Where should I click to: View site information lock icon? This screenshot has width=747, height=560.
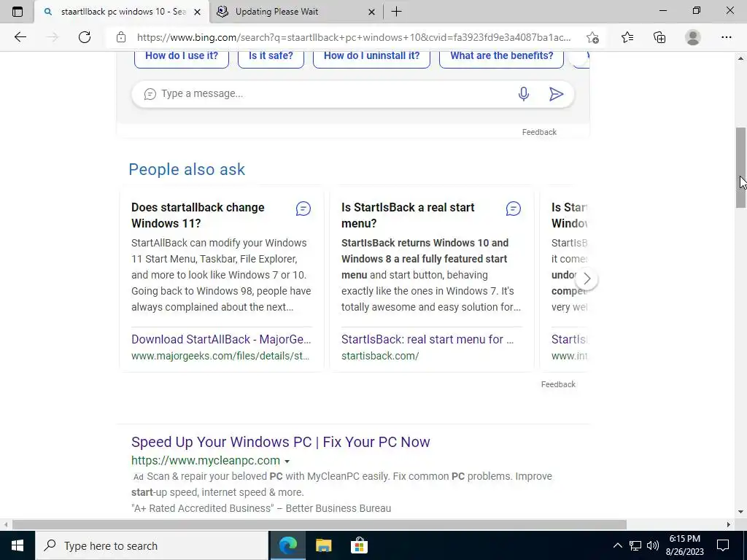(x=121, y=37)
